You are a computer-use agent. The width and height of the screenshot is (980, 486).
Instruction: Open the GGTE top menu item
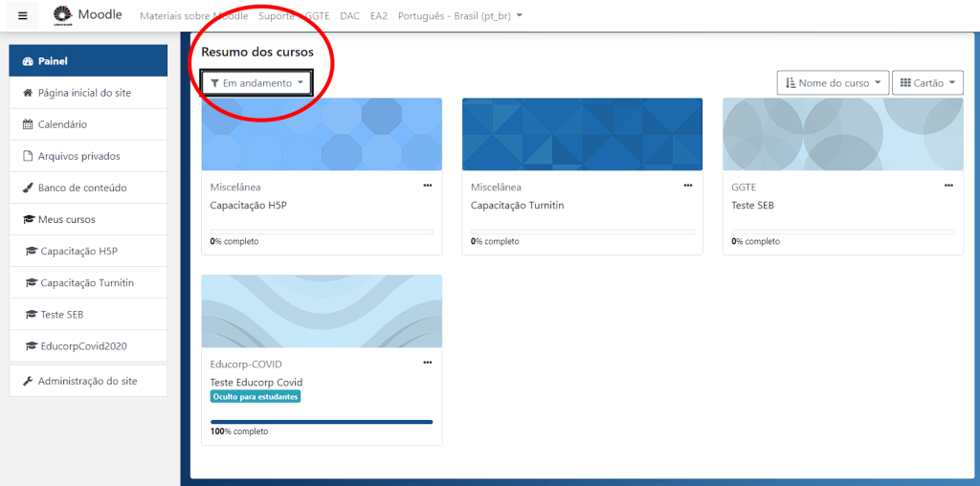[318, 16]
